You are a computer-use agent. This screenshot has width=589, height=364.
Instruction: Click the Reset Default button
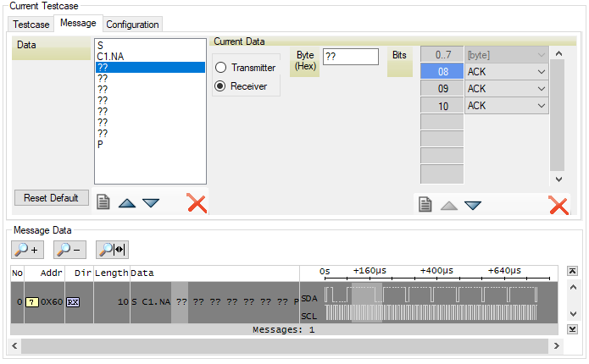pos(51,197)
